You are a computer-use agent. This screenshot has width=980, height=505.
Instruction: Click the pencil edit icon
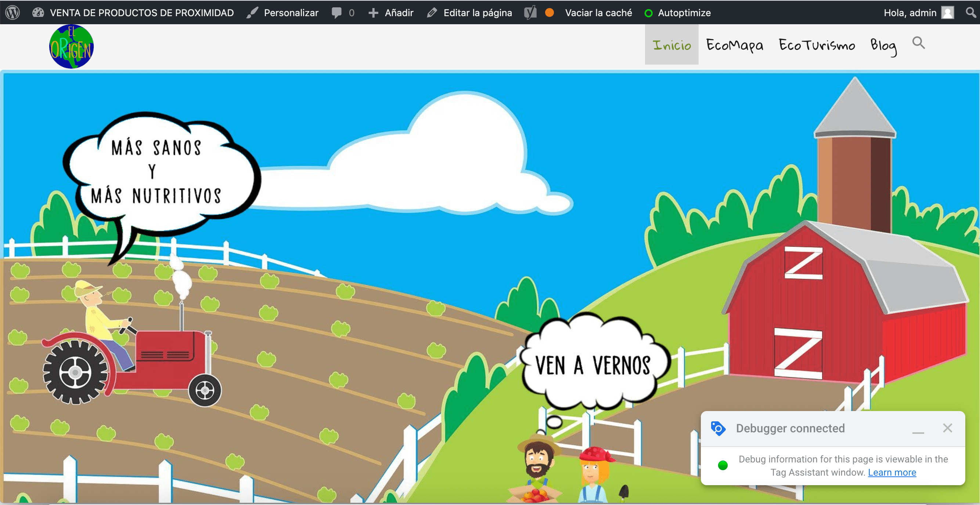click(x=432, y=13)
